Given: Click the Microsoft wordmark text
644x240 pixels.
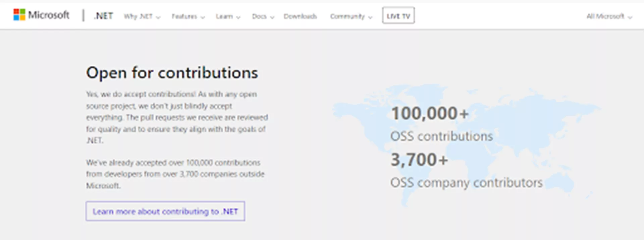Looking at the screenshot, I should point(49,15).
